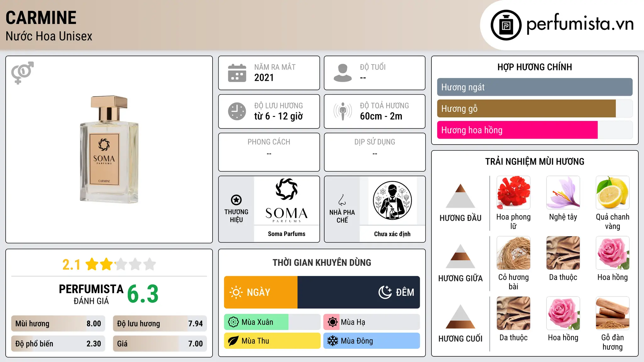Image resolution: width=644 pixels, height=362 pixels.
Task: Click the Giá 7.00 score bar
Action: pyautogui.click(x=160, y=344)
